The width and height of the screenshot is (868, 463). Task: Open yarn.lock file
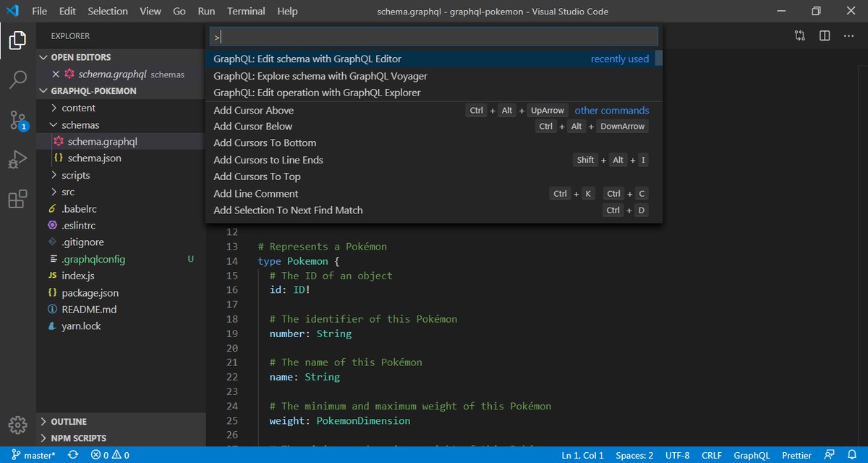(x=121, y=326)
